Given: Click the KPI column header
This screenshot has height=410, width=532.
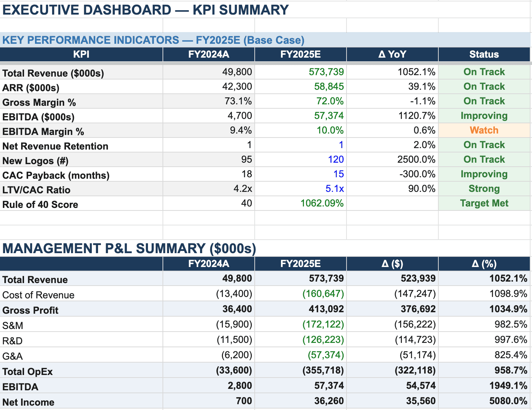Looking at the screenshot, I should click(81, 54).
